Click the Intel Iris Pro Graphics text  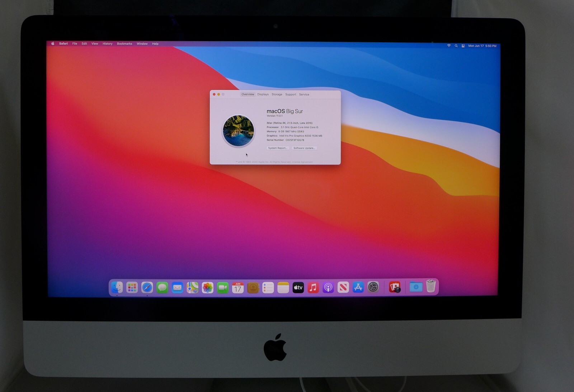coord(301,136)
